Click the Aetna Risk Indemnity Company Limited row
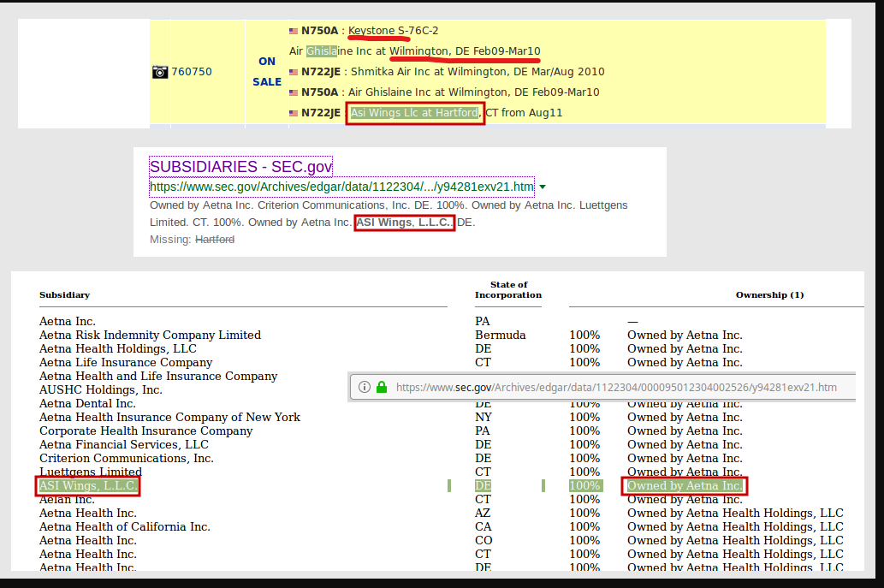Viewport: 884px width, 588px height. tap(150, 335)
